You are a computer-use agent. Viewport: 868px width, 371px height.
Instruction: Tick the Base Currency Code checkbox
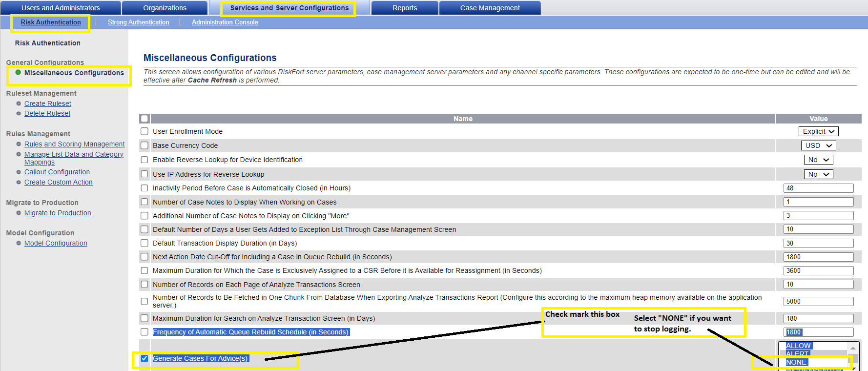[145, 145]
